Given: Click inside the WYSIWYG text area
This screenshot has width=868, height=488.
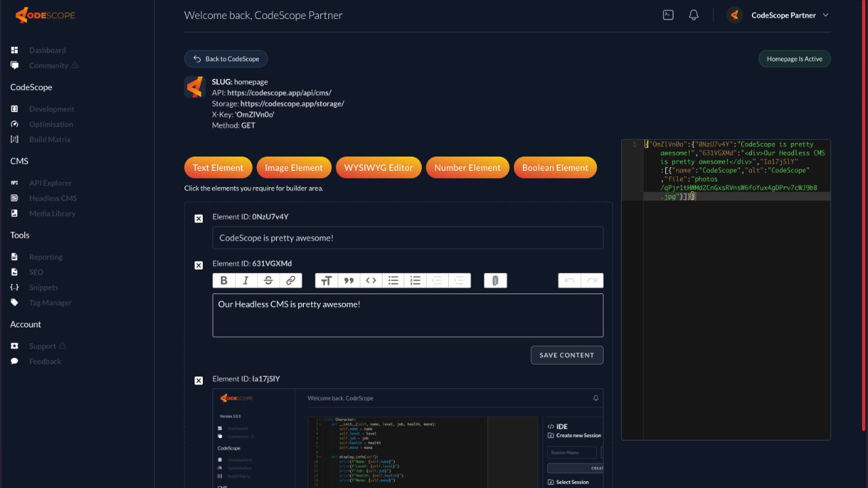Looking at the screenshot, I should tap(408, 315).
